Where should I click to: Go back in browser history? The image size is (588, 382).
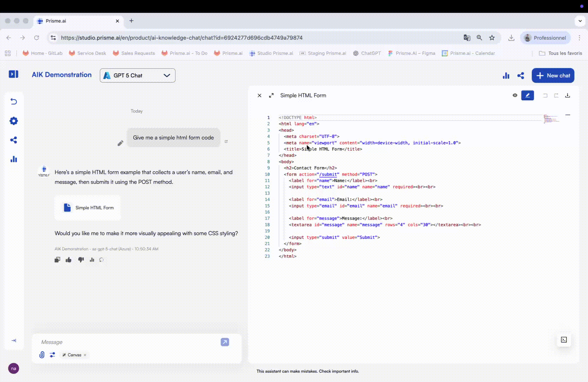(x=9, y=37)
